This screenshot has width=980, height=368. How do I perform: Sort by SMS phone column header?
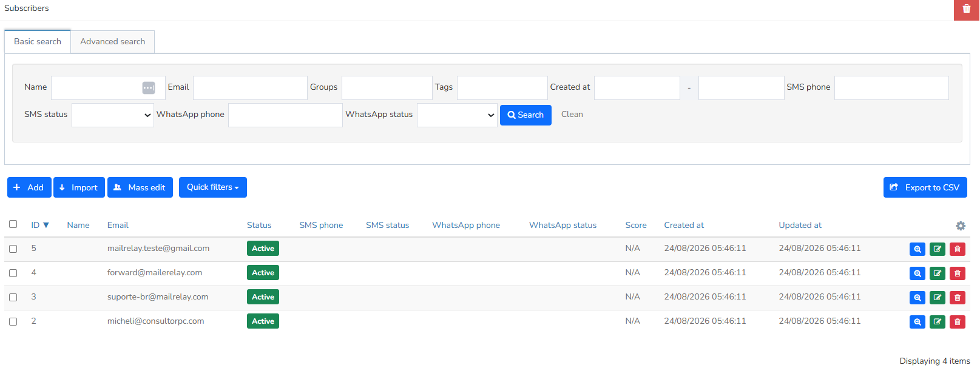click(x=321, y=226)
